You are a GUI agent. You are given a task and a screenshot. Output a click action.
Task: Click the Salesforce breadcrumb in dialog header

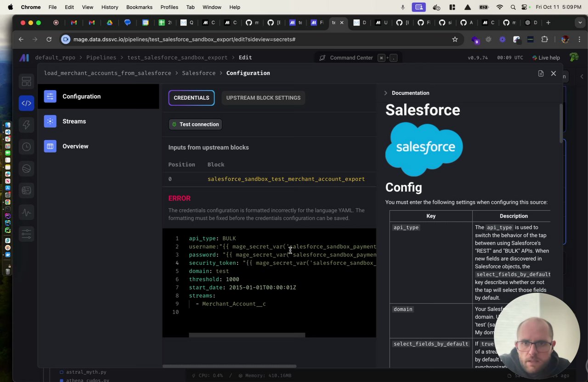198,73
